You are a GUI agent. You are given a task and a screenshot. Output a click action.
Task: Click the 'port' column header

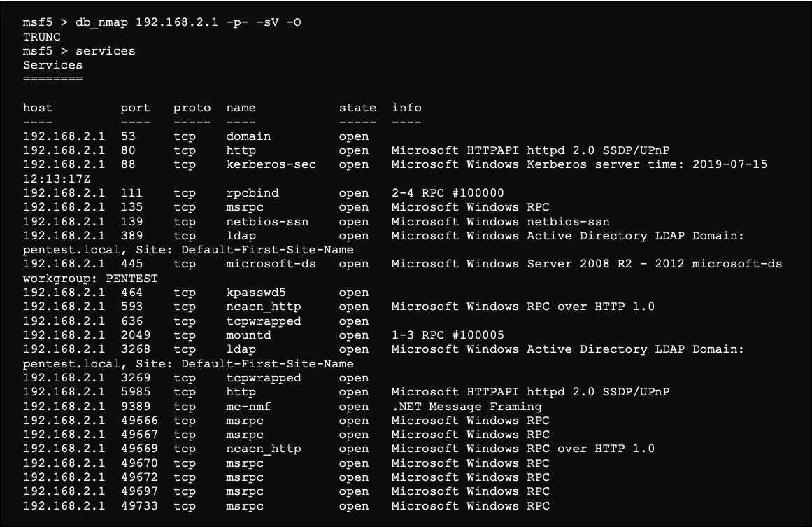[x=135, y=108]
